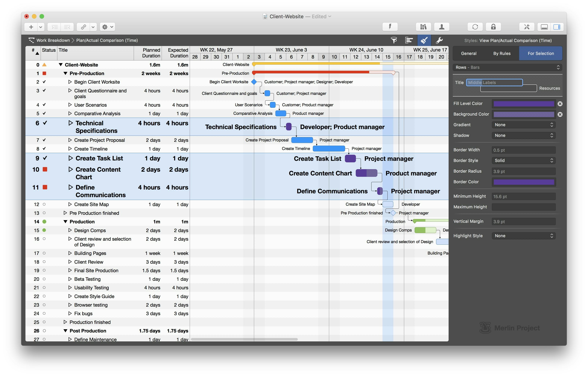Click the paintbrush Styles icon
The image size is (588, 376).
point(424,40)
